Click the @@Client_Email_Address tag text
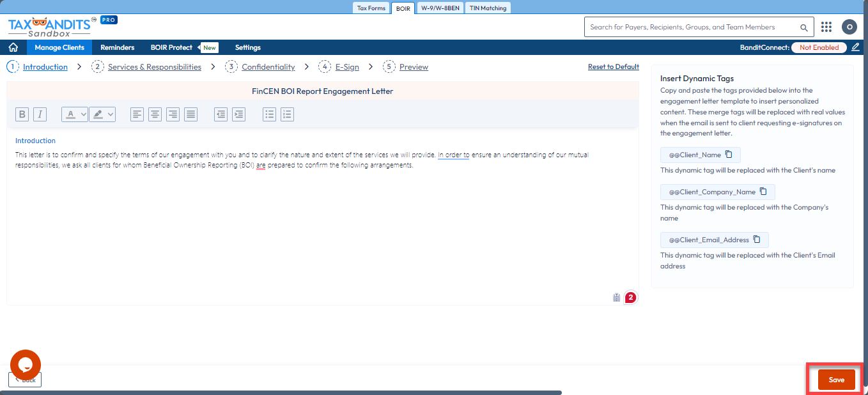 pyautogui.click(x=709, y=240)
